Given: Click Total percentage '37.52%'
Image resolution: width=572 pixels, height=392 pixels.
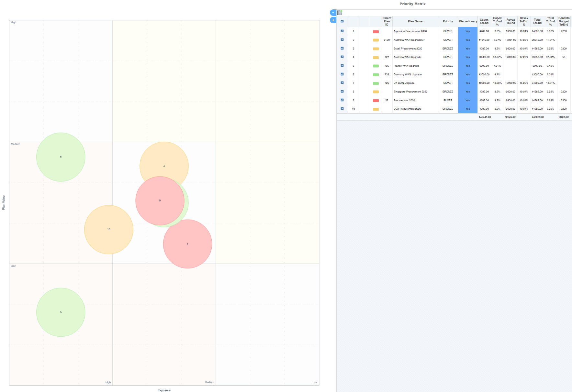Looking at the screenshot, I should [x=551, y=57].
